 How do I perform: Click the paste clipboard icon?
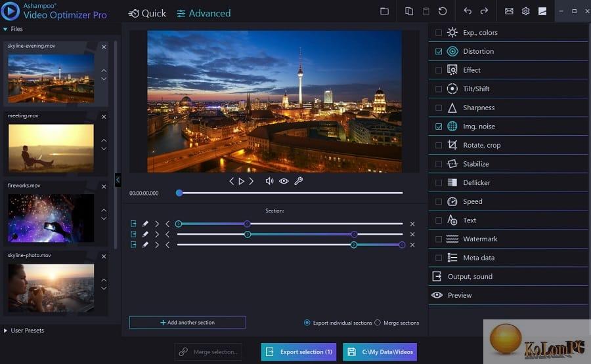(x=426, y=11)
